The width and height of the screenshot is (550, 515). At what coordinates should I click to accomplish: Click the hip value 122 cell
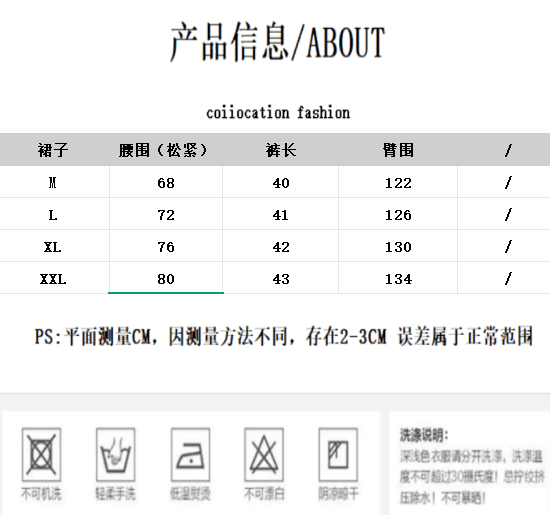click(x=398, y=182)
